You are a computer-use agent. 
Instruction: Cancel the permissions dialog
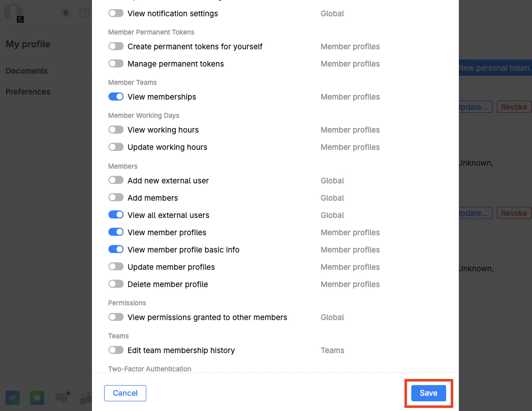point(125,393)
